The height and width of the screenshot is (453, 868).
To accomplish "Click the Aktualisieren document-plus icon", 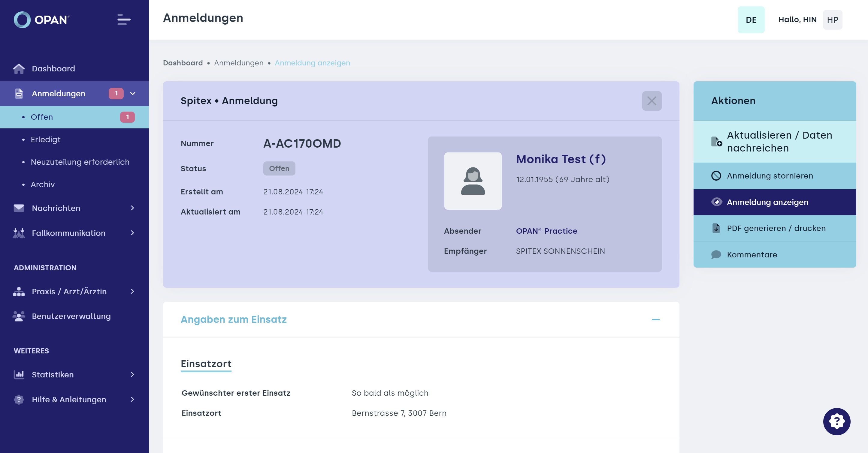I will click(x=716, y=142).
